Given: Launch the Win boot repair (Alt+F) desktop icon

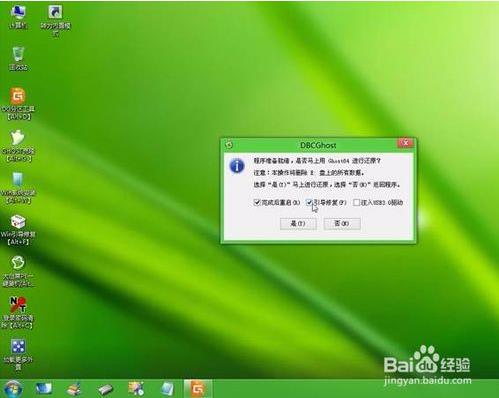Looking at the screenshot, I should click(x=18, y=230).
